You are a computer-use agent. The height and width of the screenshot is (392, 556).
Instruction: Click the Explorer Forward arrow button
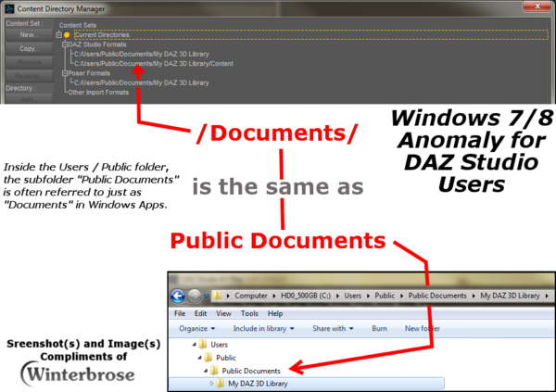coord(195,296)
